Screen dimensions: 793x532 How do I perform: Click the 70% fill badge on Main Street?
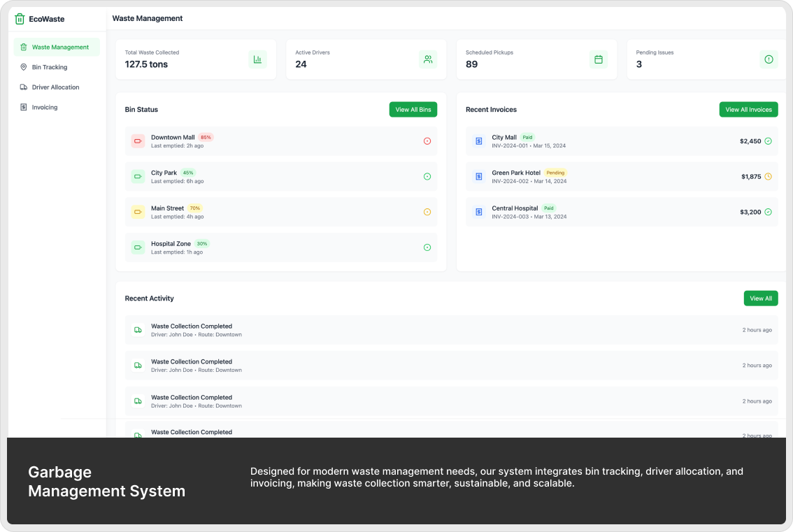[x=195, y=208]
